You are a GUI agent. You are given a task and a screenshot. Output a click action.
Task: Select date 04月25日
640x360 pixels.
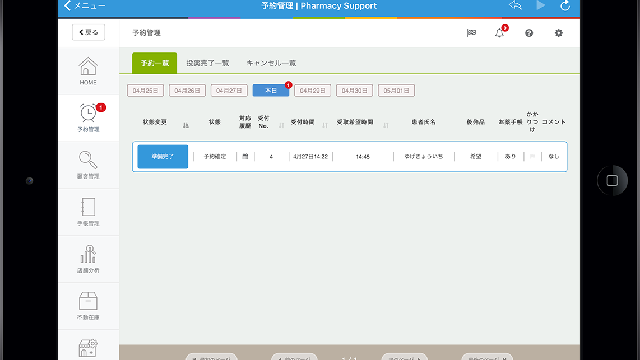pos(145,91)
